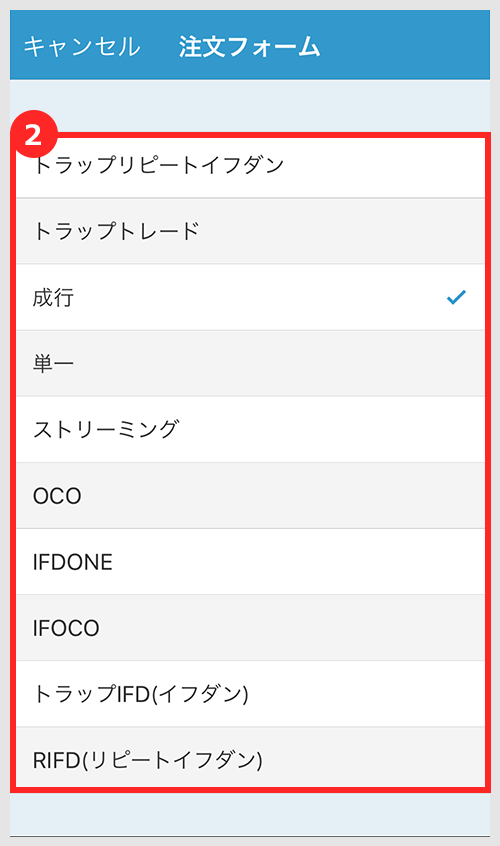Click the red number 2 badge
This screenshot has height=846, width=500.
click(x=33, y=134)
